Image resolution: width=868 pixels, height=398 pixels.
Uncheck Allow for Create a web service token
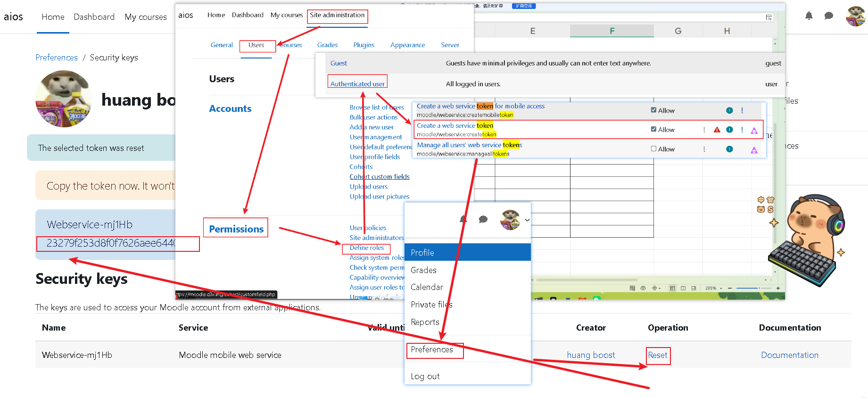653,129
